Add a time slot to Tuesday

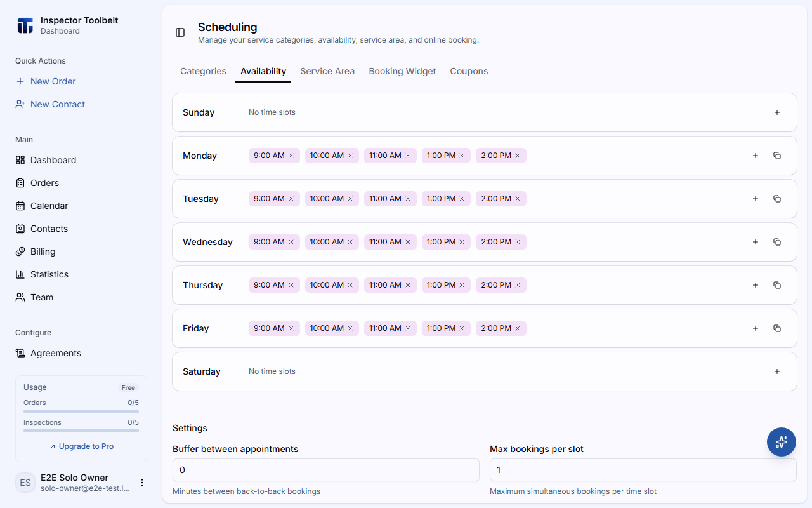pyautogui.click(x=756, y=199)
